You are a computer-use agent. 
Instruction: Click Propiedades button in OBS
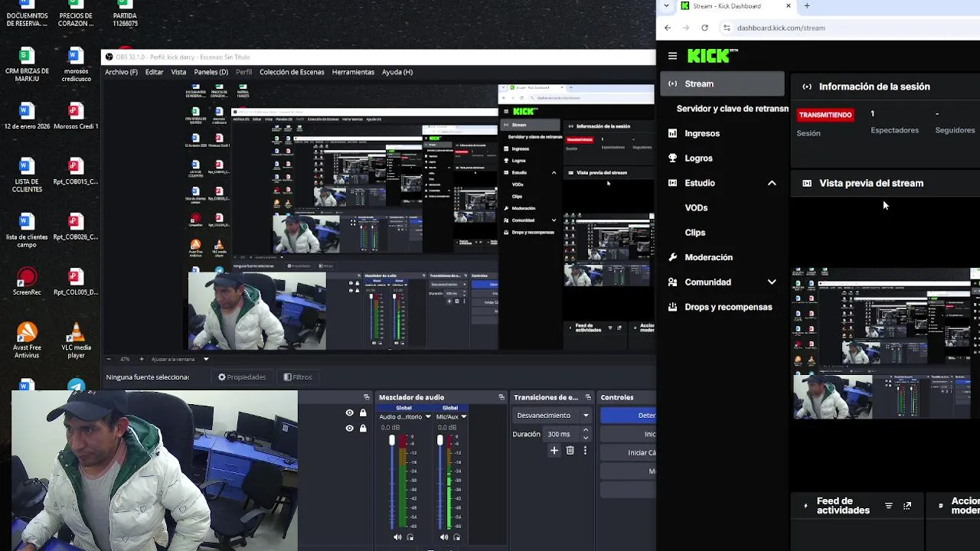point(242,377)
